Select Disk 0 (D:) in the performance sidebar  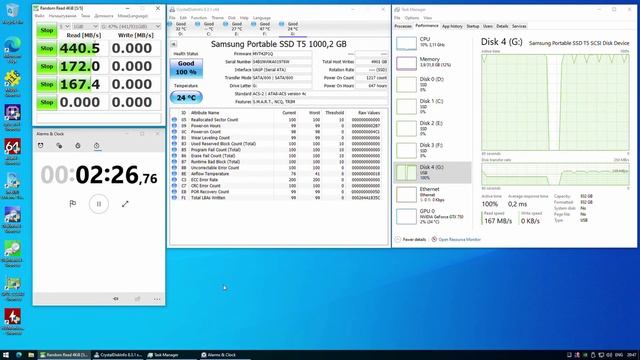433,84
